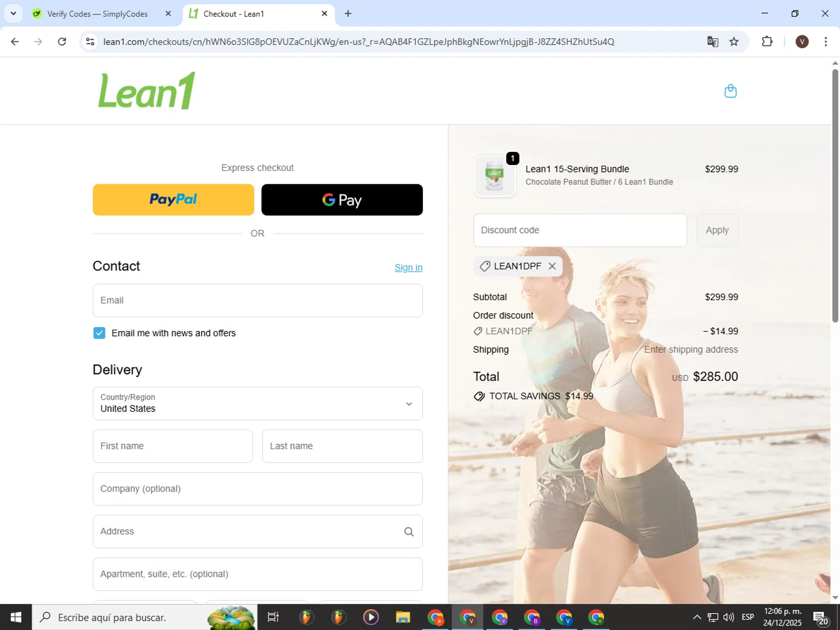Open the translate page icon

coord(712,41)
